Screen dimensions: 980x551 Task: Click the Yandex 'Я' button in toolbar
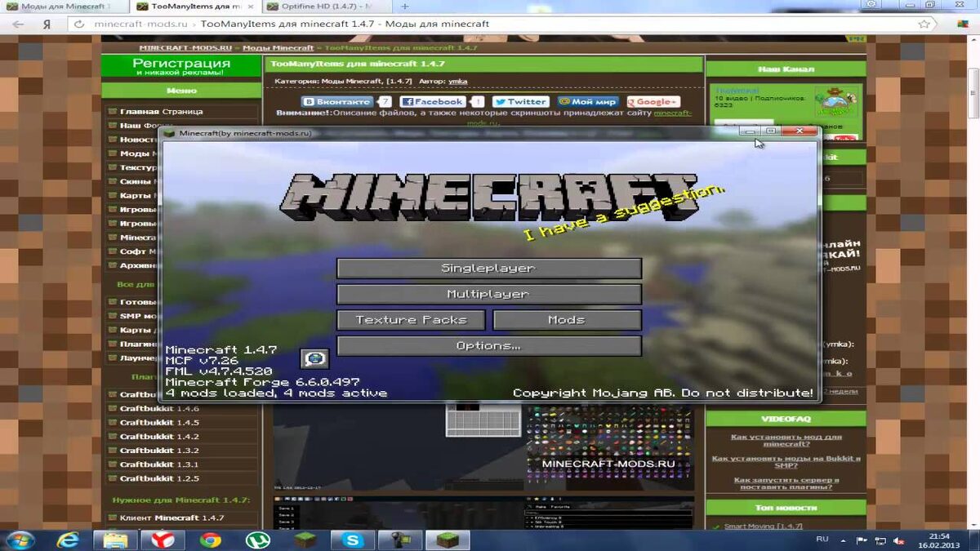click(47, 24)
